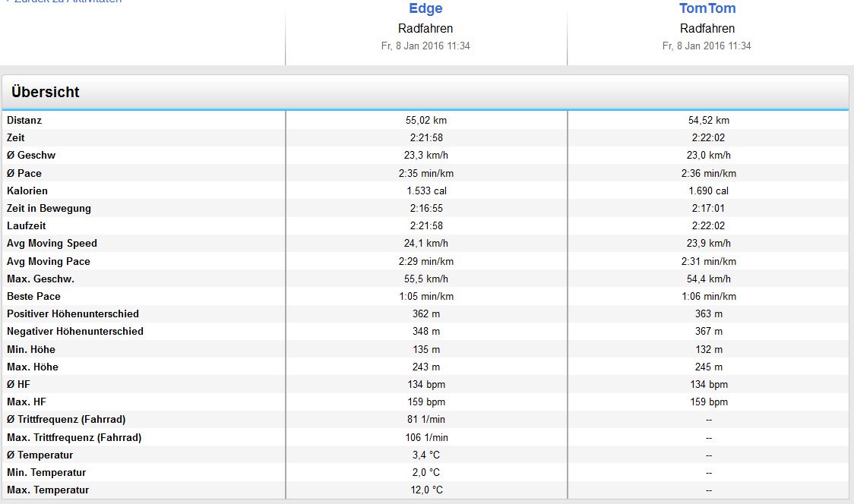Click Edge Max. HF value 159 bpm
The width and height of the screenshot is (854, 504).
click(x=425, y=402)
